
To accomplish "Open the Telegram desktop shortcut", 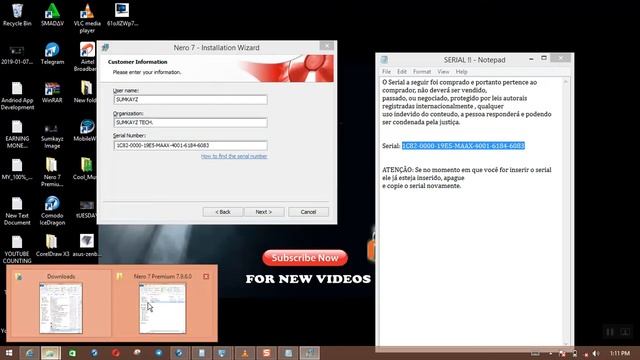I will (52, 53).
